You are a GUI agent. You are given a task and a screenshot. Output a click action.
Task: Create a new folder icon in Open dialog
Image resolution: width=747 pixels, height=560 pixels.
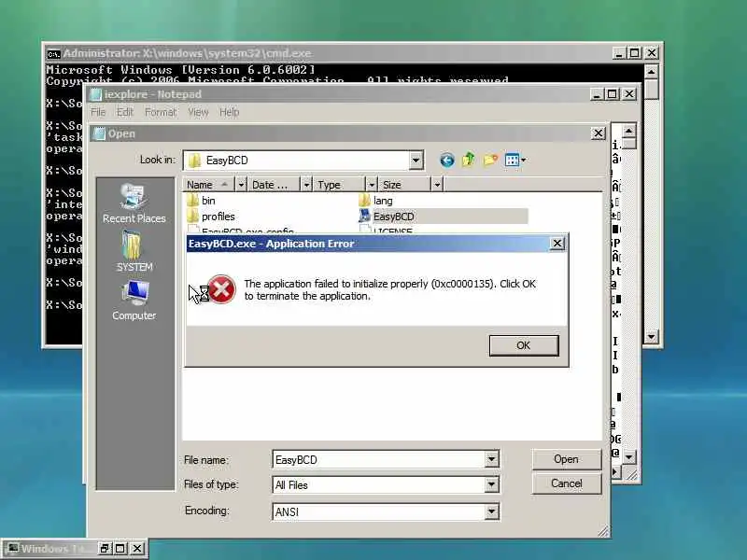point(490,160)
